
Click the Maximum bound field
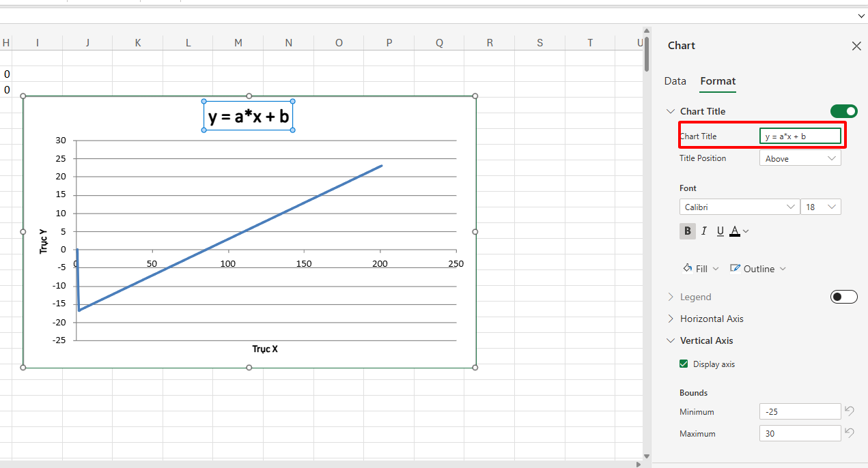coord(800,433)
